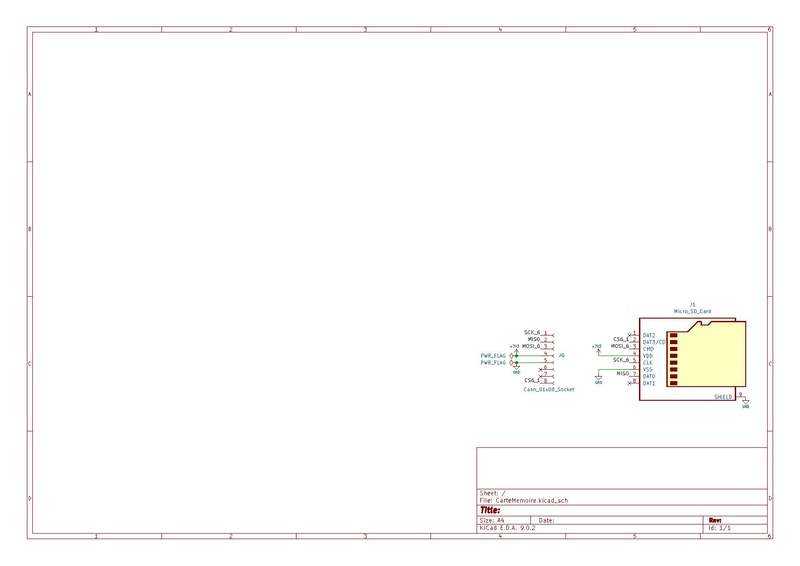This screenshot has width=800, height=566.
Task: Select the GND symbol wired to the VSS pin
Action: 598,379
